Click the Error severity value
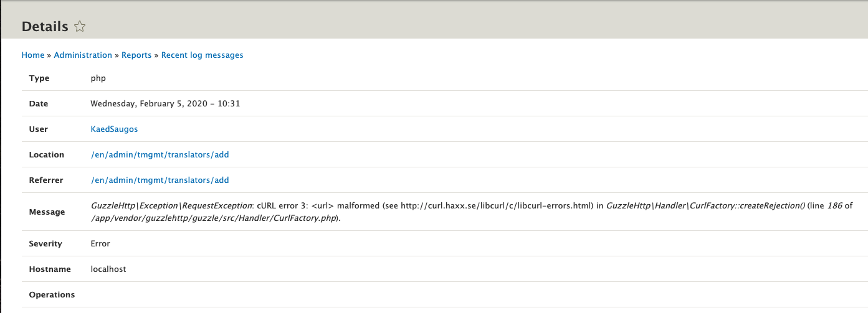 100,244
